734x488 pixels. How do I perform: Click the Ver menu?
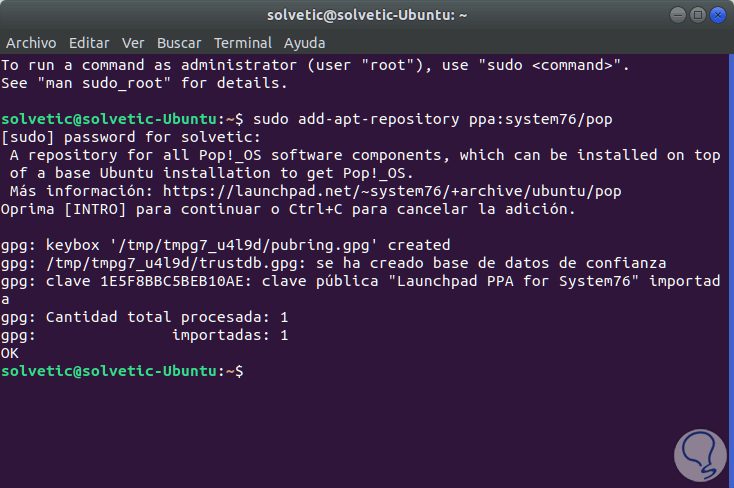(133, 43)
